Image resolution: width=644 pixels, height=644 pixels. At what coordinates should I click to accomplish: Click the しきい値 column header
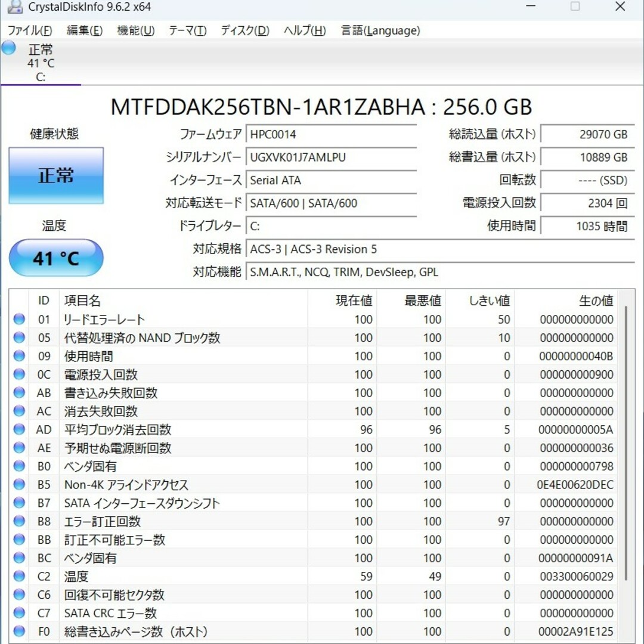coord(479,301)
